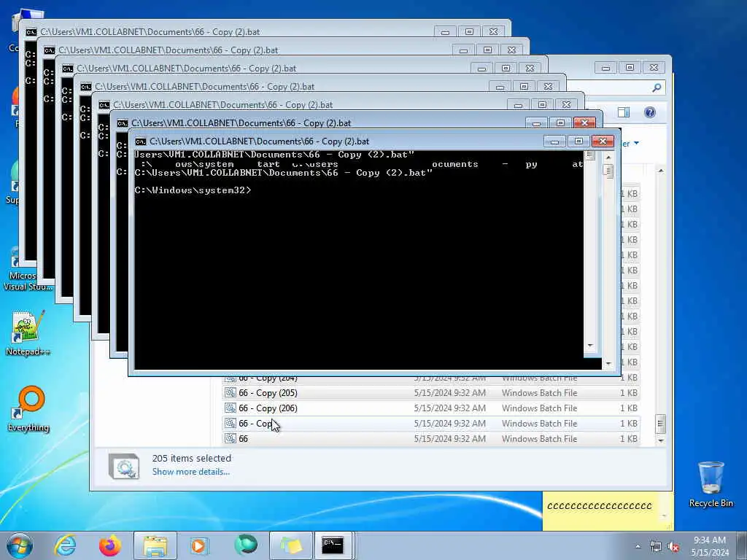Minimize the front Command Prompt window

coord(554,141)
